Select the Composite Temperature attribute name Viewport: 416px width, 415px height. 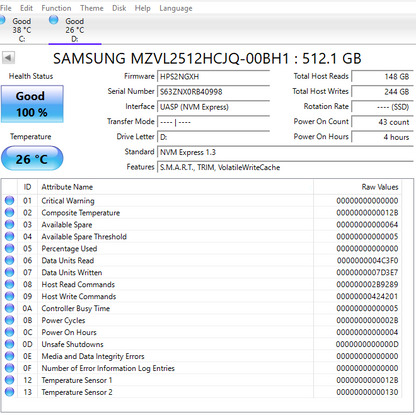click(81, 213)
